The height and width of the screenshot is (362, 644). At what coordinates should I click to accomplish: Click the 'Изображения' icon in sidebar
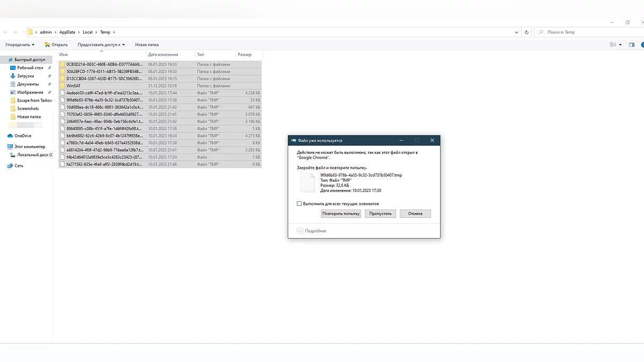pos(13,92)
